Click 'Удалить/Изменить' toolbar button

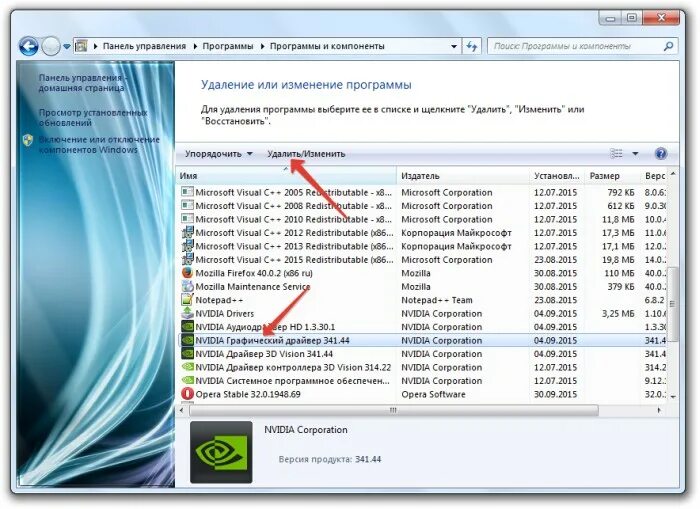[306, 154]
